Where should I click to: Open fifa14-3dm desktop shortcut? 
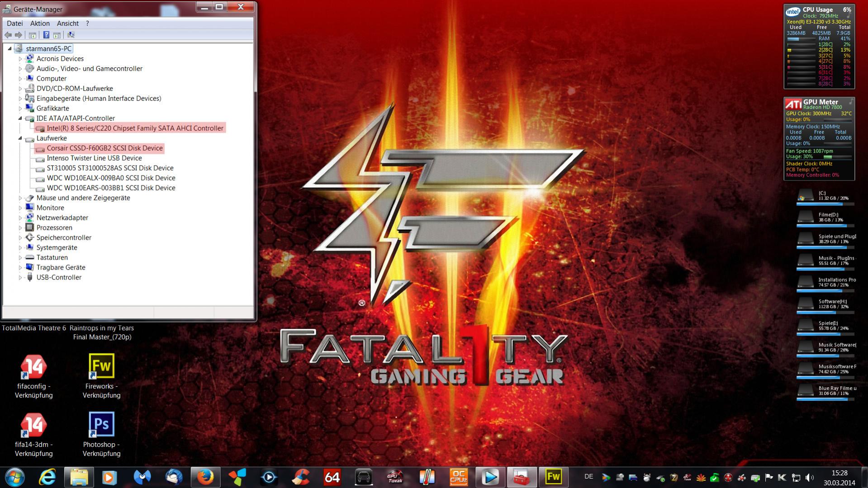click(x=33, y=435)
